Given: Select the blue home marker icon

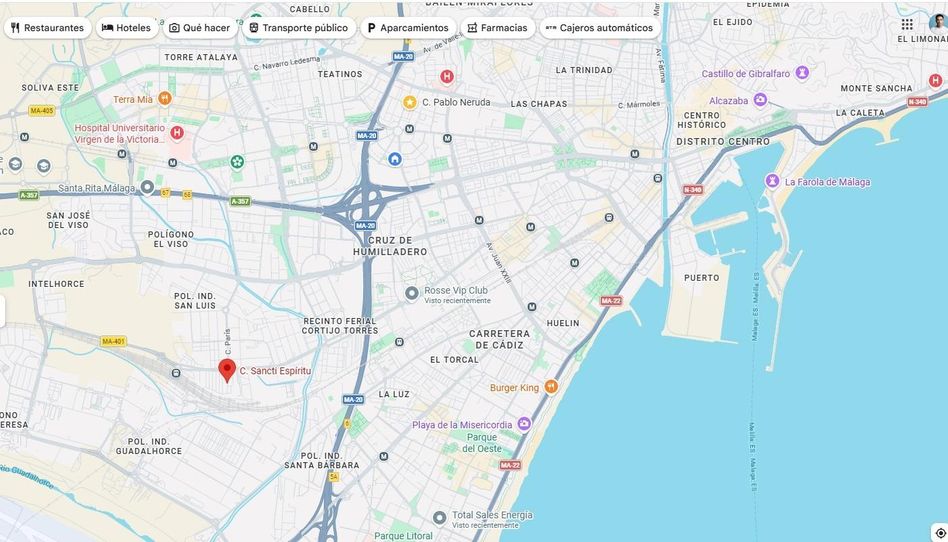Looking at the screenshot, I should point(395,159).
